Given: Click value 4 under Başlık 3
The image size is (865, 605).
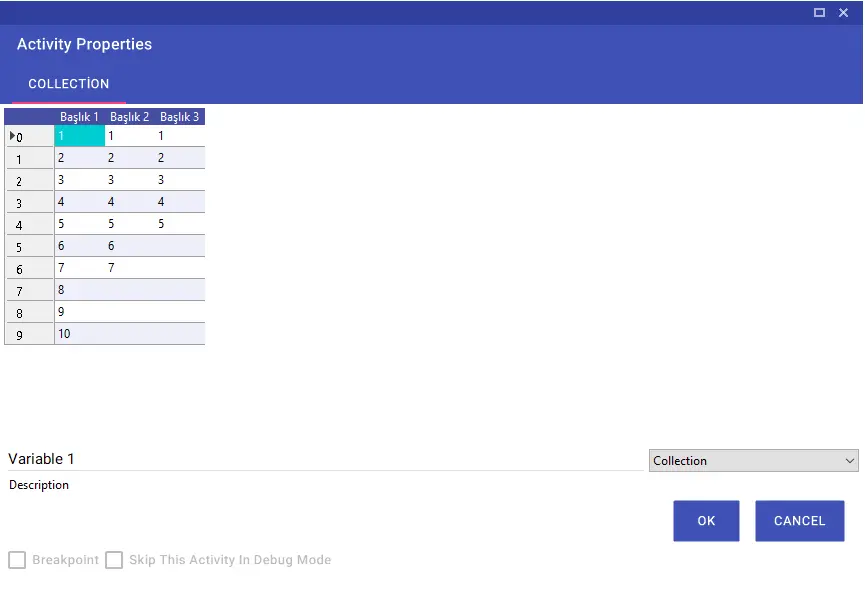Looking at the screenshot, I should coord(180,202).
